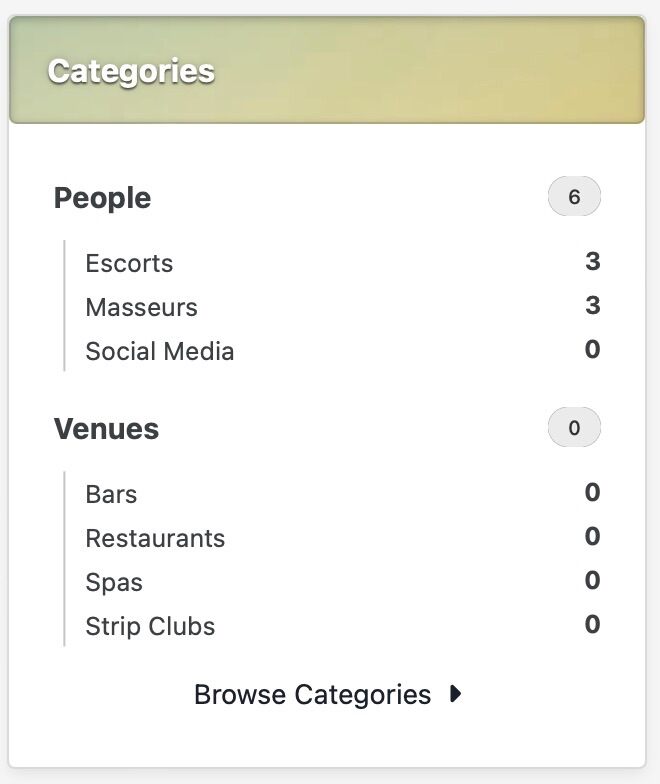Click the Masseurs listing count
The image size is (660, 784).
coord(592,306)
